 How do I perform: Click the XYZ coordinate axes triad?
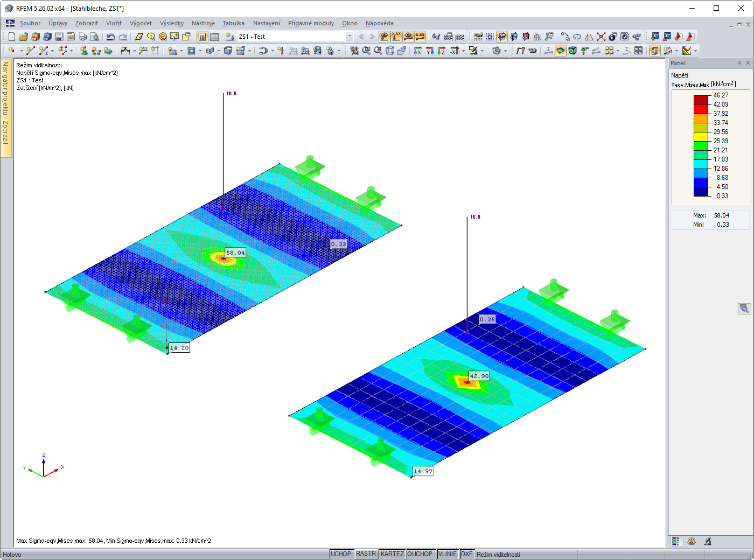44,466
